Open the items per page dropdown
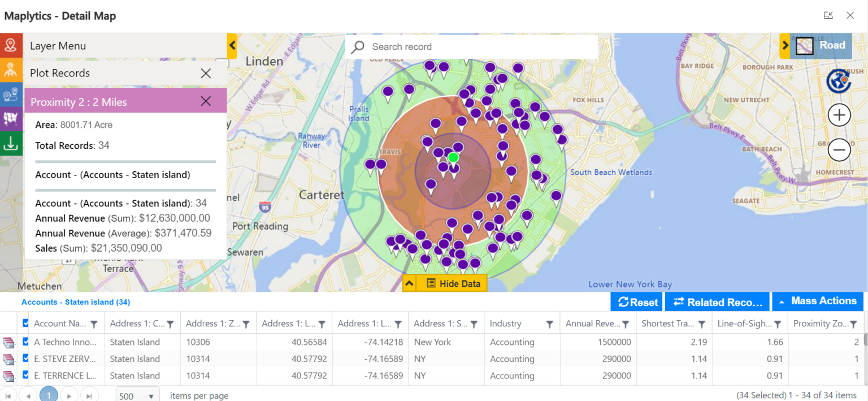 [x=137, y=395]
